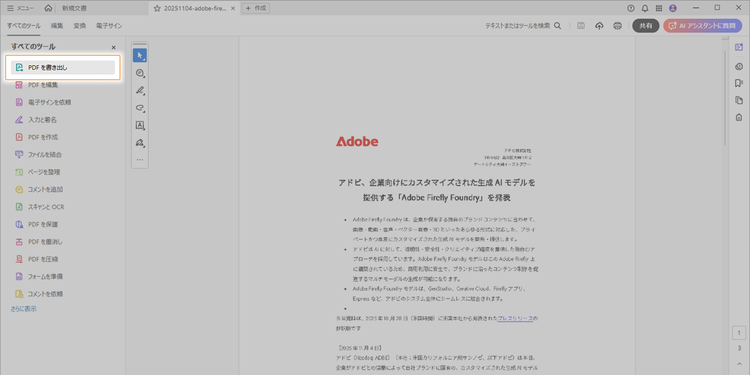The height and width of the screenshot is (375, 750).
Task: Select the arrow selection tool
Action: pyautogui.click(x=140, y=55)
